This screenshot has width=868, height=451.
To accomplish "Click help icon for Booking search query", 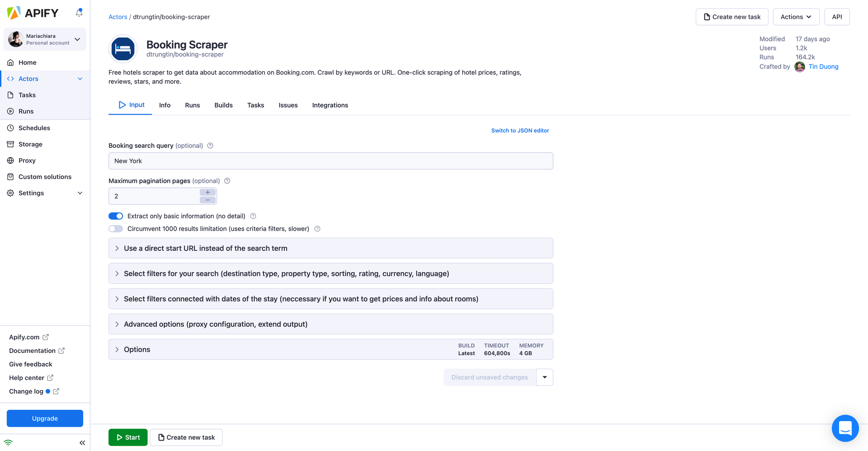I will (x=210, y=146).
